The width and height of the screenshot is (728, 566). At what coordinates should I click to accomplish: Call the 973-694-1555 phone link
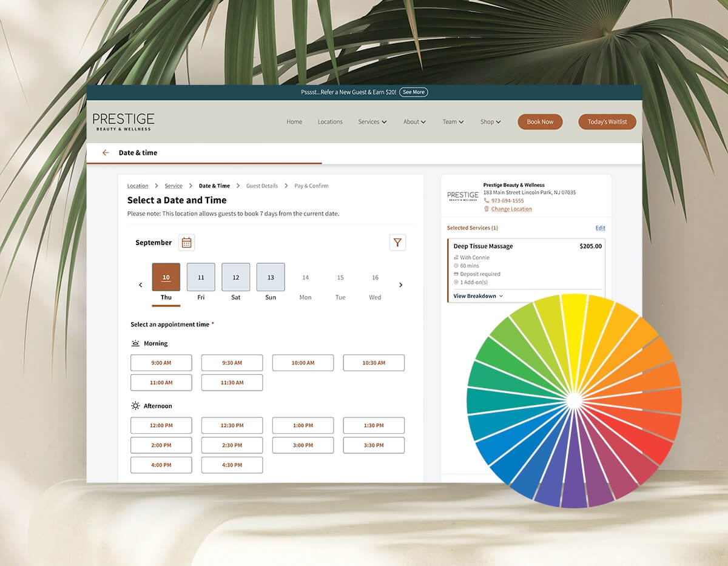coord(508,201)
